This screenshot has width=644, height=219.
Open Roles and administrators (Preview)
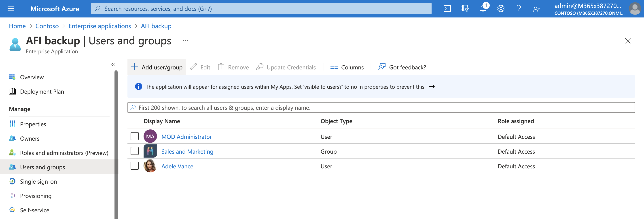(x=64, y=153)
